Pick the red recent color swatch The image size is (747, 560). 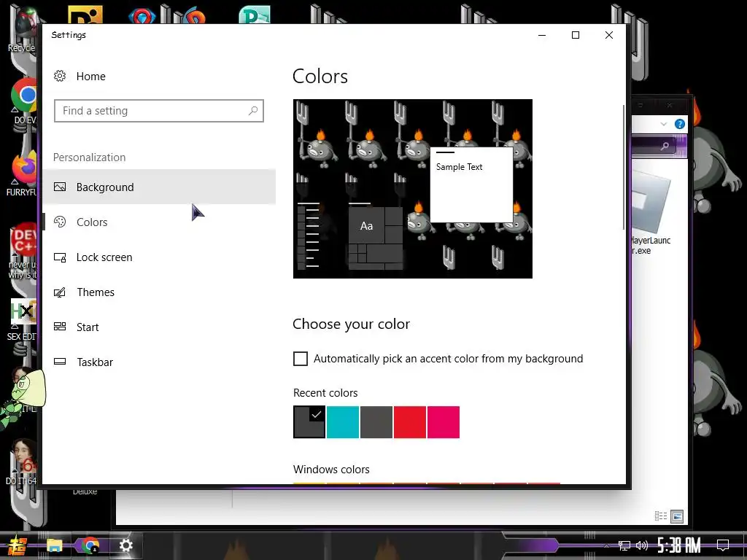pyautogui.click(x=410, y=422)
